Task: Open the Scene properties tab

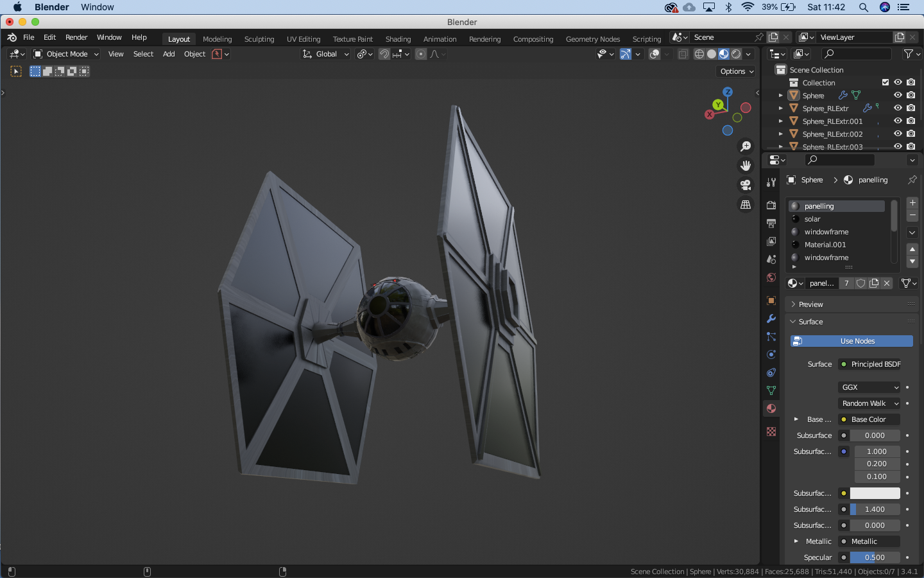Action: coord(771,259)
